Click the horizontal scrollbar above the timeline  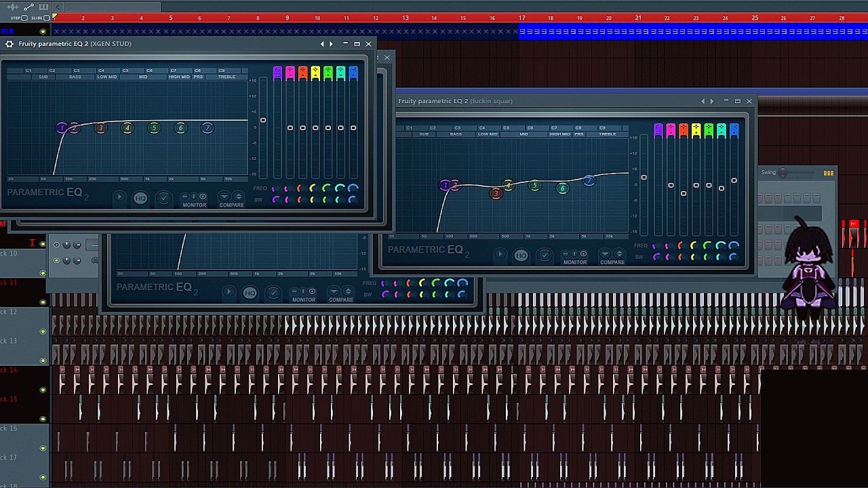112,7
